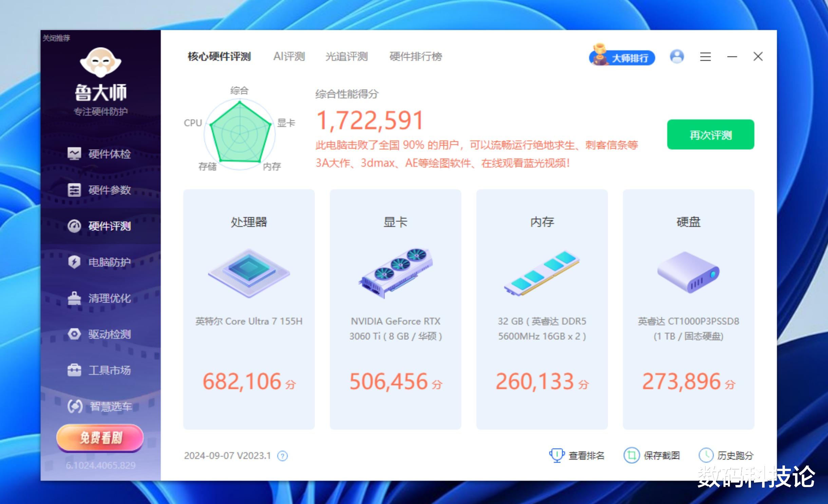Click 清理优化 cleanup optimization brush icon
The width and height of the screenshot is (828, 504).
pos(74,298)
